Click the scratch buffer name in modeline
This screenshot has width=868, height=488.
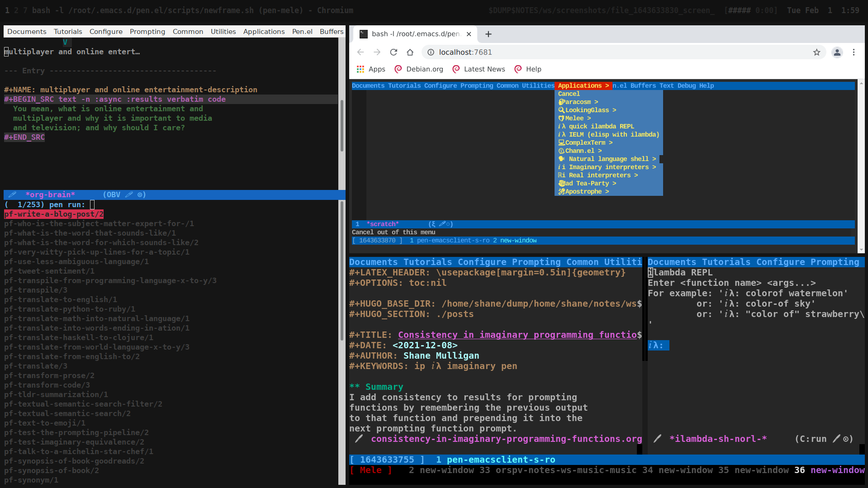(x=383, y=224)
